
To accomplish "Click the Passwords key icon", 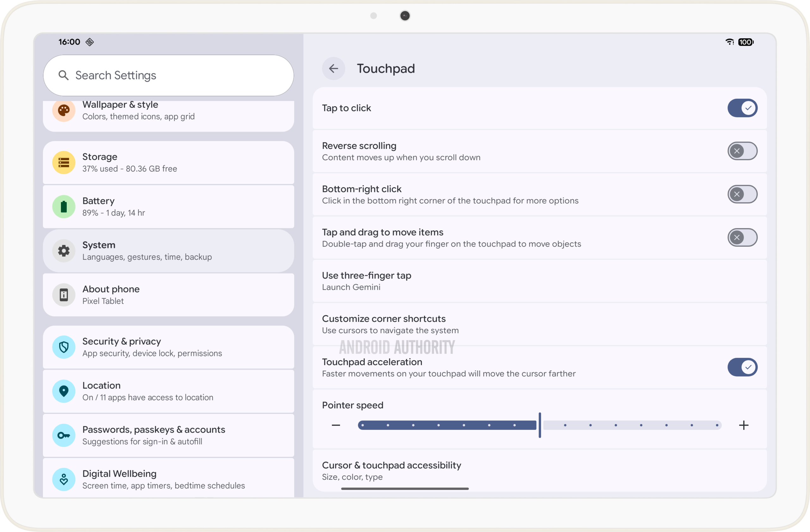I will pos(64,435).
